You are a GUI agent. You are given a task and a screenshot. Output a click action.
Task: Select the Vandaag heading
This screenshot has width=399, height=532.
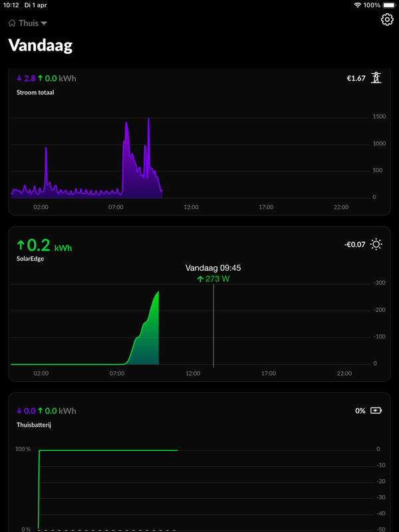[x=41, y=45]
